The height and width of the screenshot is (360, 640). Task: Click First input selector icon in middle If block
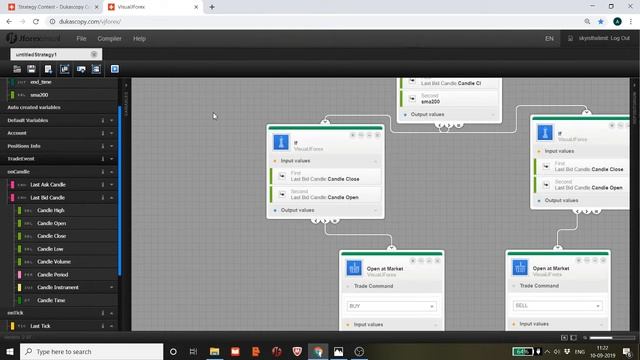[282, 176]
